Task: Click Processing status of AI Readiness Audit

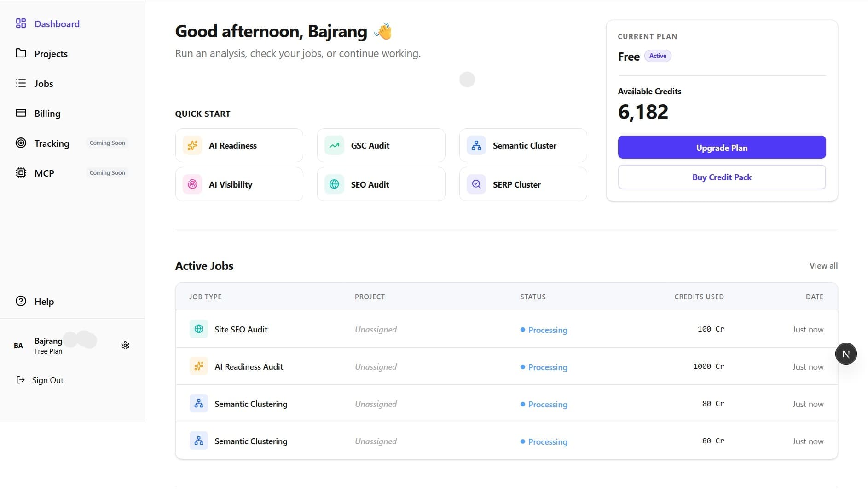Action: [544, 367]
